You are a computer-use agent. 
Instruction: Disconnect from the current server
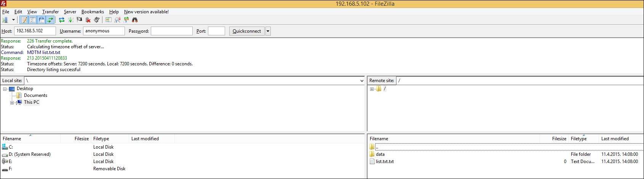88,20
